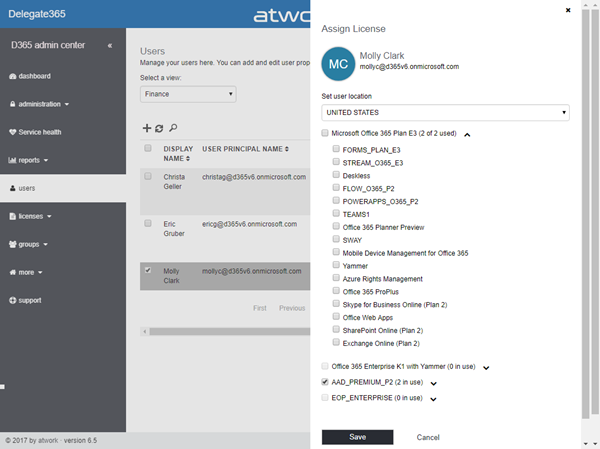
Task: Open Select a view Finance dropdown
Action: 188,94
